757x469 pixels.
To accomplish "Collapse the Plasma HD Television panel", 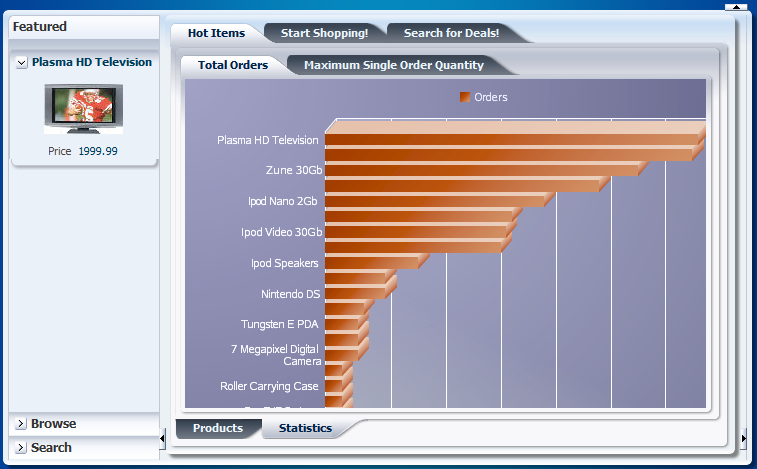I will [x=21, y=63].
